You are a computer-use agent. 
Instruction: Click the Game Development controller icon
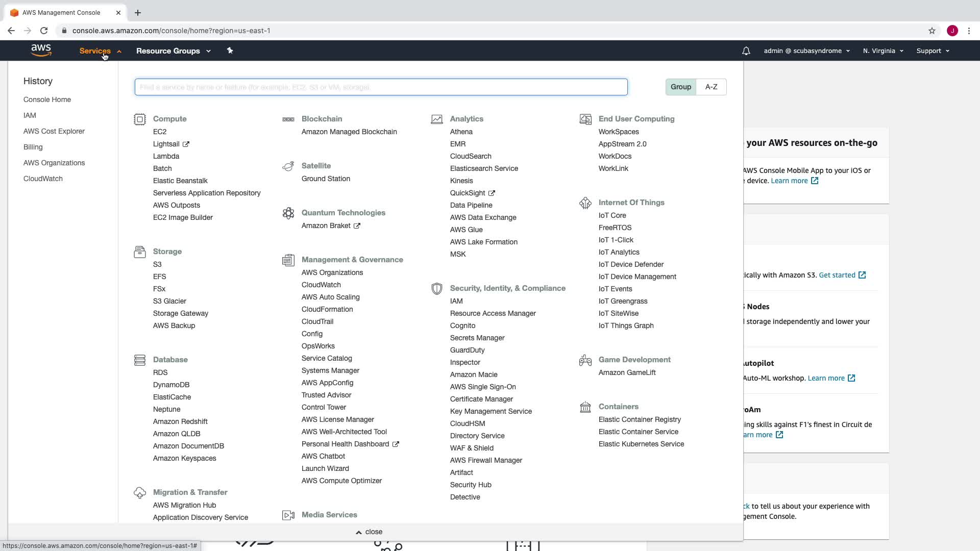[x=585, y=360]
